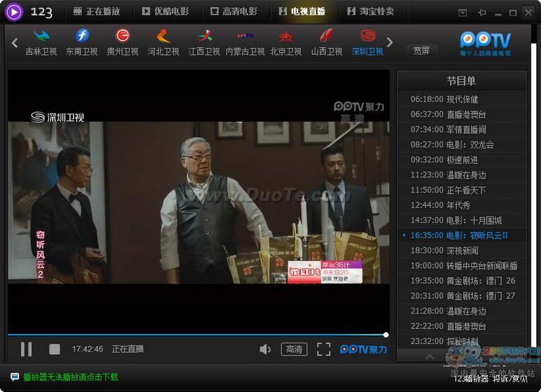Open the 优酷电影 tab
Viewport: 541px width, 392px height.
[x=165, y=11]
